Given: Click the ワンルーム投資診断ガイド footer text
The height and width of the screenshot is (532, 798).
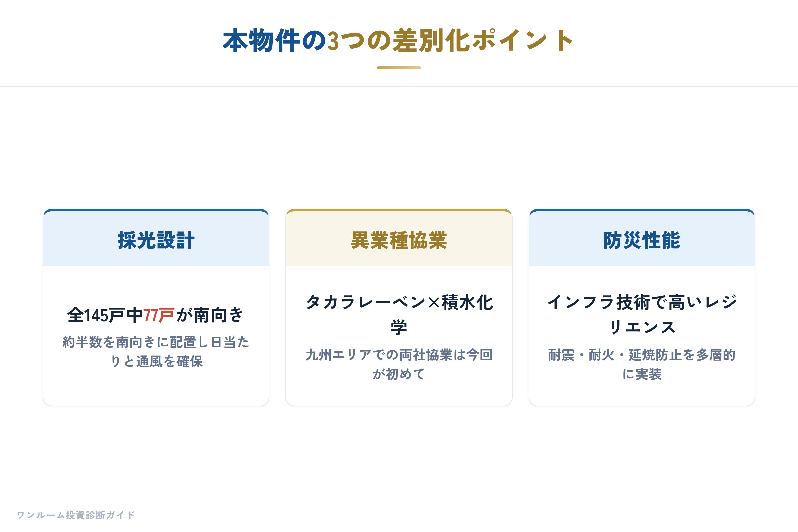Looking at the screenshot, I should pyautogui.click(x=76, y=515).
